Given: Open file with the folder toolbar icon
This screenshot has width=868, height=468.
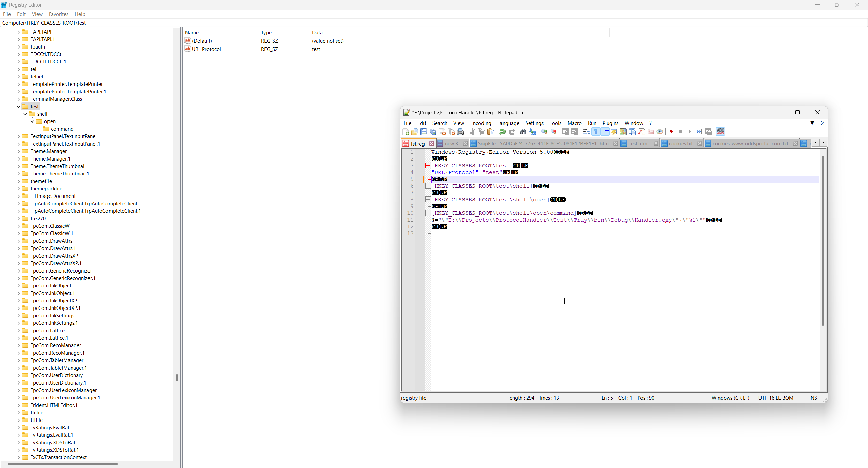Looking at the screenshot, I should pos(414,132).
